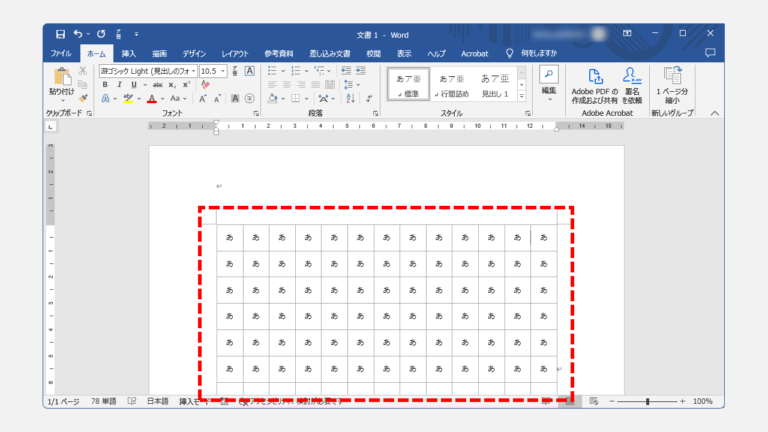This screenshot has width=768, height=432.
Task: Switch to the 参考資料 tab
Action: 279,53
